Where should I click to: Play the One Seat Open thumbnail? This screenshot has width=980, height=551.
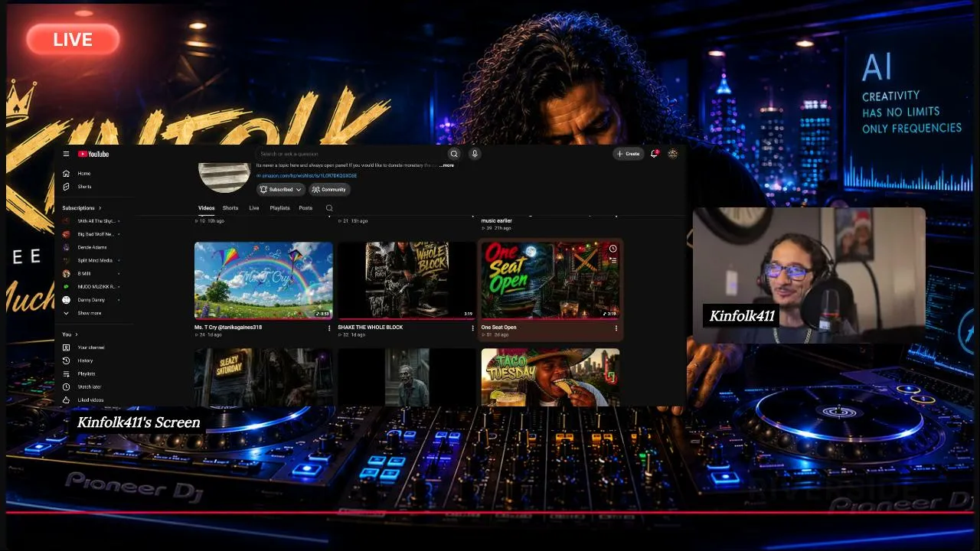point(550,280)
